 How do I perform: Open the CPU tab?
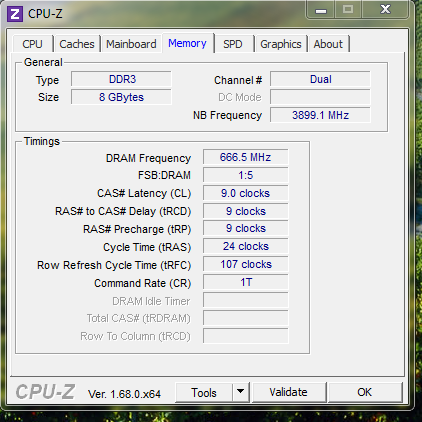tap(33, 44)
